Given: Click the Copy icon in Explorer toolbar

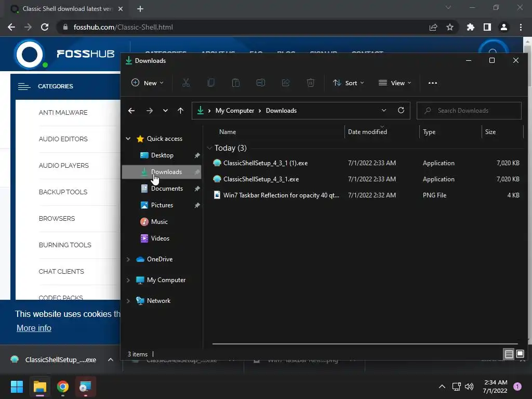Looking at the screenshot, I should (211, 83).
